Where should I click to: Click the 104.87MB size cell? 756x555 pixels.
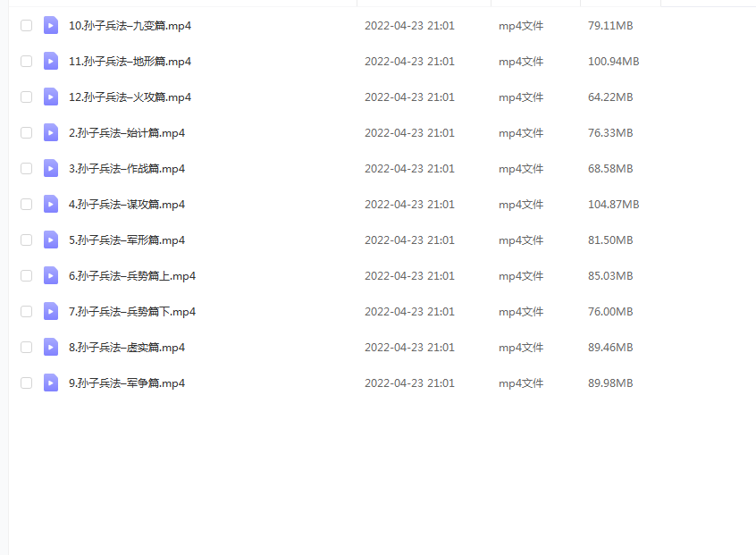tap(613, 205)
